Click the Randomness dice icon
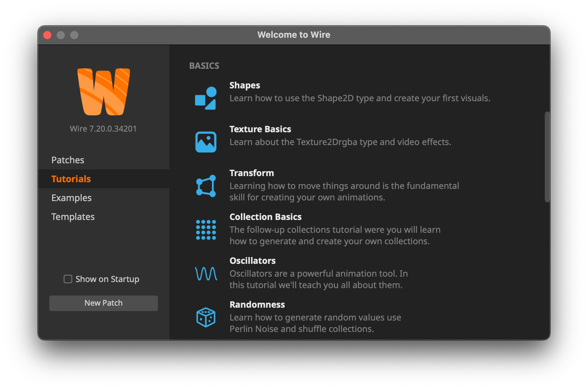Viewport: 588px width, 390px height. click(x=206, y=317)
